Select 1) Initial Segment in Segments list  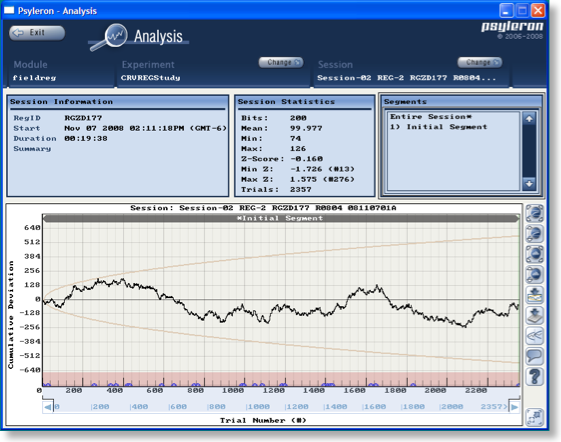438,127
